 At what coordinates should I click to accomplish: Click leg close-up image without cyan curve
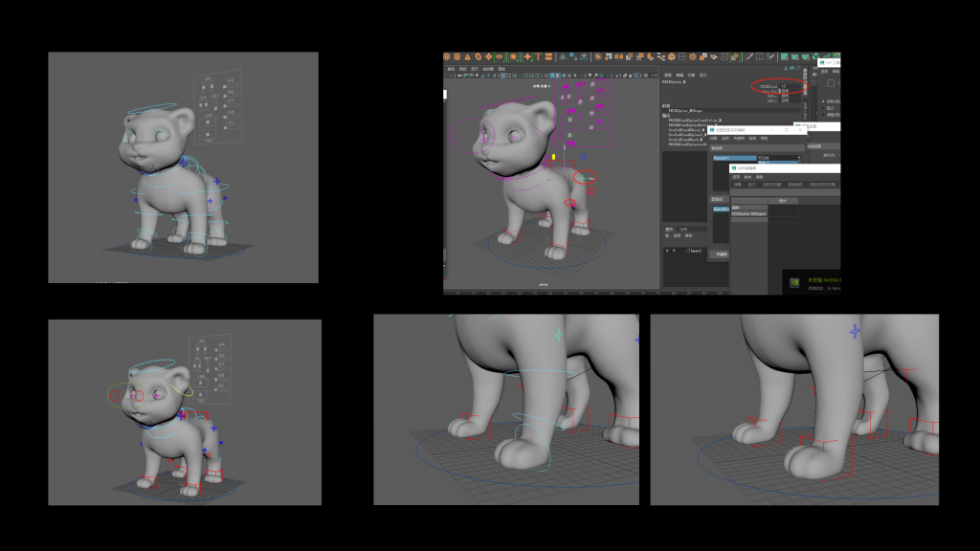pyautogui.click(x=794, y=409)
